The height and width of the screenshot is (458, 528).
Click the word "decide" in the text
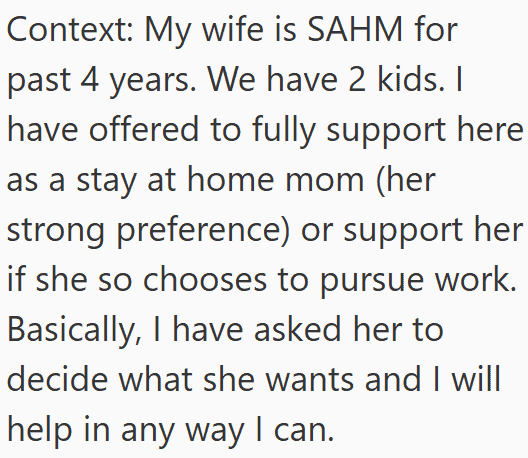pyautogui.click(x=57, y=380)
